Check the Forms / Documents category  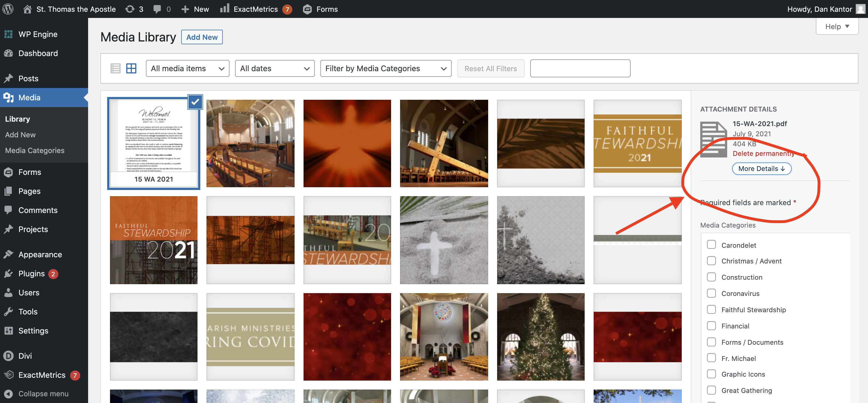pos(711,342)
